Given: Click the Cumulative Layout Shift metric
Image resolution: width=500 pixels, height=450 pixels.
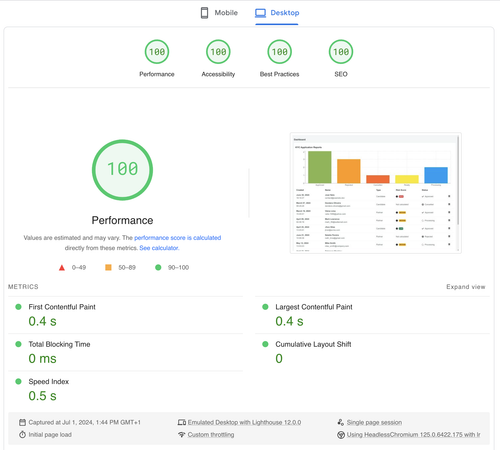Looking at the screenshot, I should tap(313, 344).
